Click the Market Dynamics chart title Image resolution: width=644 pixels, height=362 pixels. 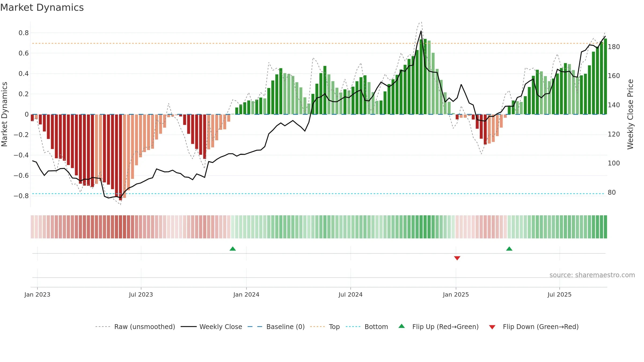pyautogui.click(x=42, y=8)
